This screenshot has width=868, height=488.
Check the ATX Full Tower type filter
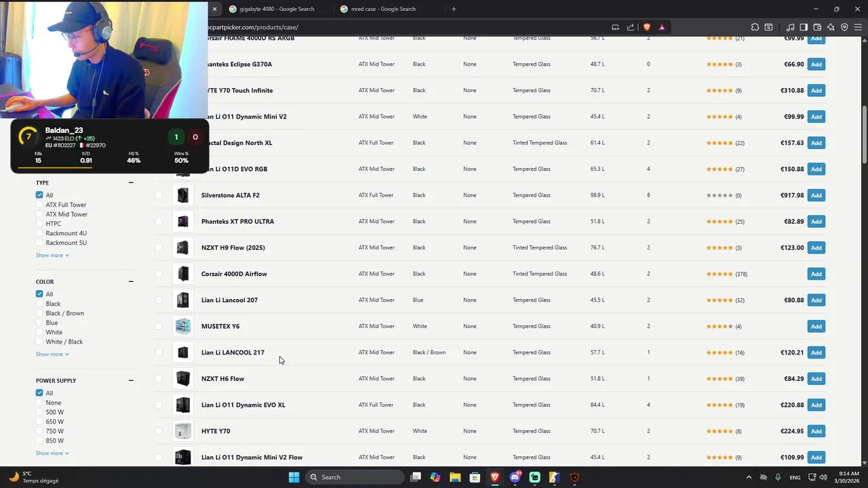(39, 205)
